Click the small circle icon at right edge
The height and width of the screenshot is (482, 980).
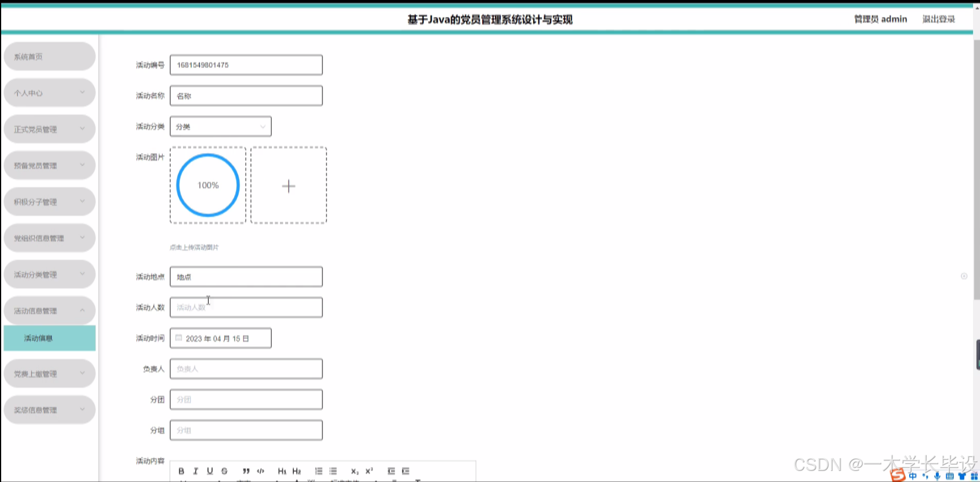pos(964,276)
